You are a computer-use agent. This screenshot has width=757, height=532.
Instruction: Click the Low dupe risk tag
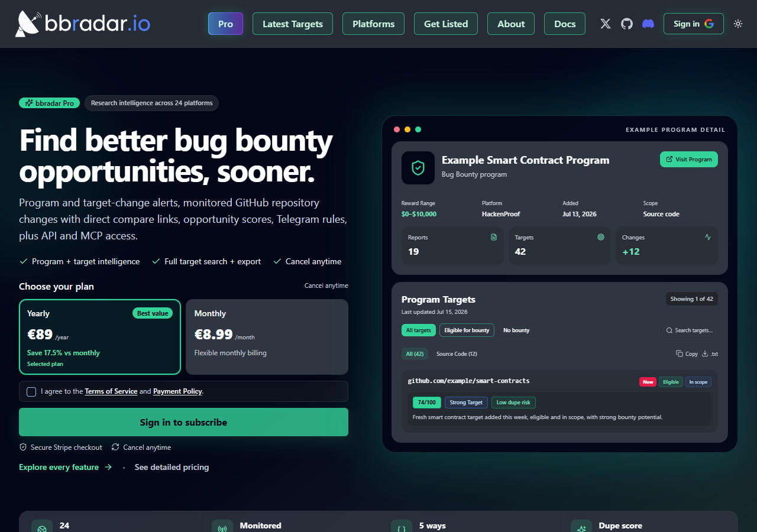coord(513,403)
